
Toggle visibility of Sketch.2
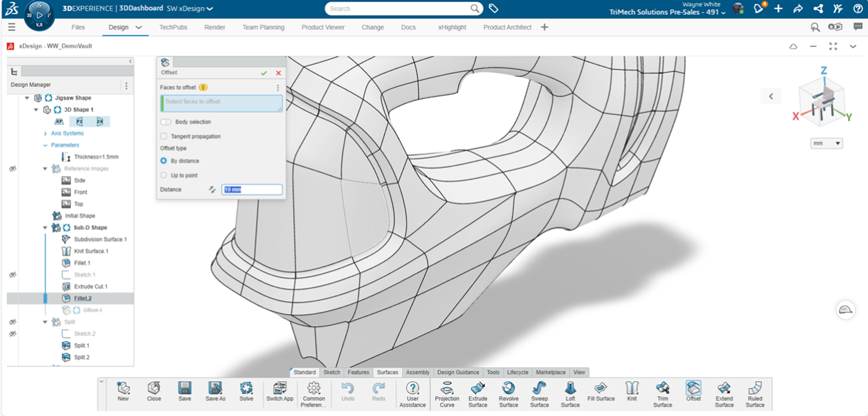[x=13, y=333]
